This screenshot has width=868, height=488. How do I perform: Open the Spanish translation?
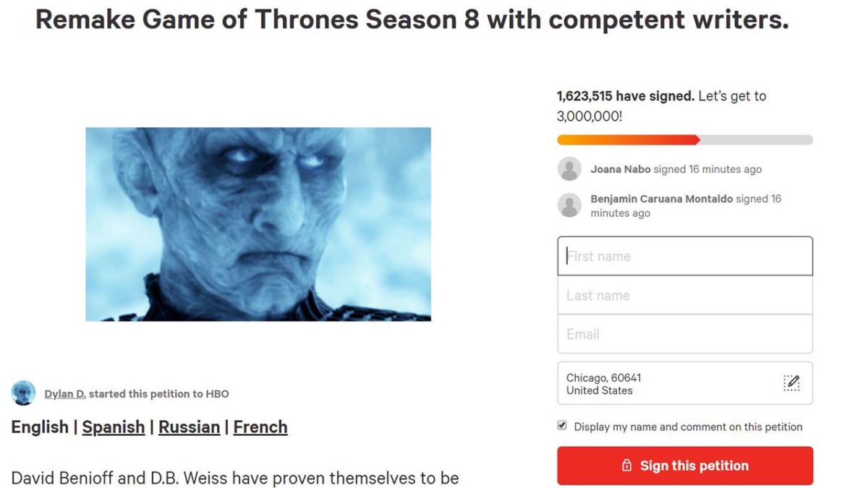pyautogui.click(x=113, y=427)
